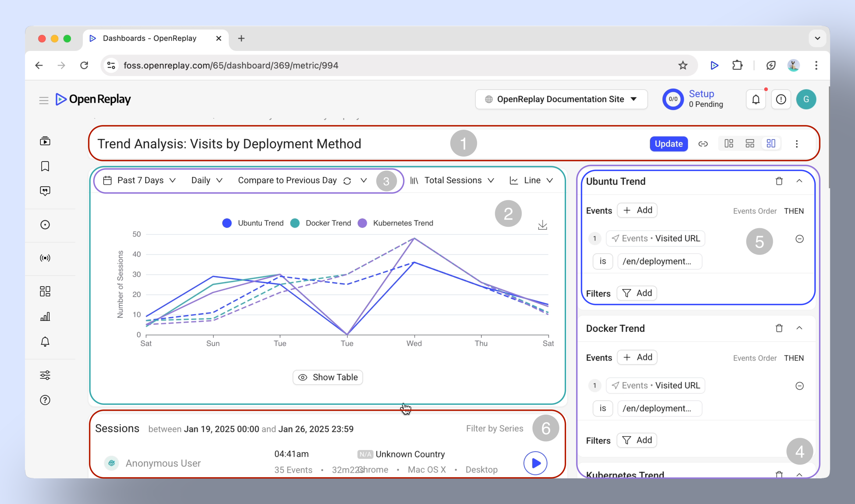Image resolution: width=855 pixels, height=504 pixels.
Task: Edit /en/deployment... value in Ubuntu Trend
Action: point(660,261)
